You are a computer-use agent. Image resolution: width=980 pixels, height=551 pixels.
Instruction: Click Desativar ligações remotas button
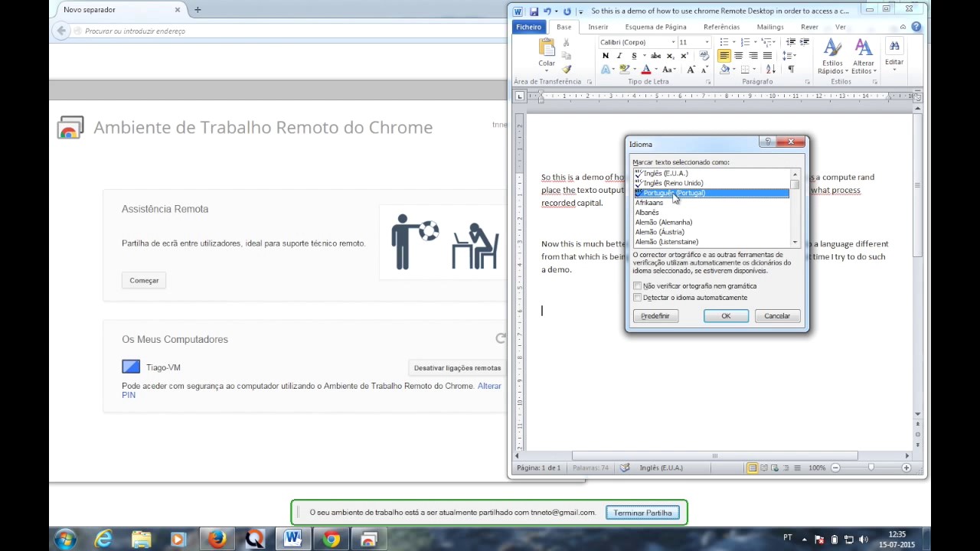457,368
